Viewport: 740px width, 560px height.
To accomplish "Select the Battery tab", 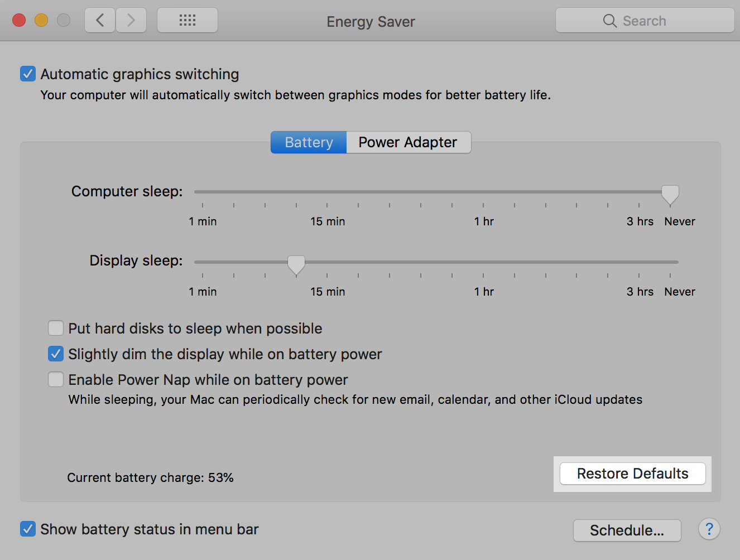I will pos(308,142).
